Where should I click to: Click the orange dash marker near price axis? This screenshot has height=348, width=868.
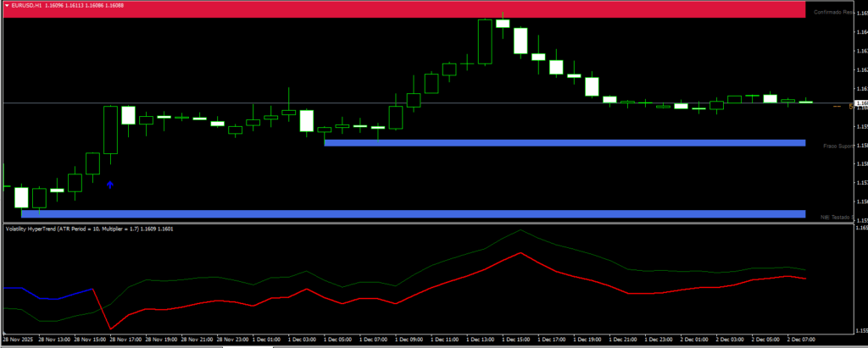tap(837, 107)
